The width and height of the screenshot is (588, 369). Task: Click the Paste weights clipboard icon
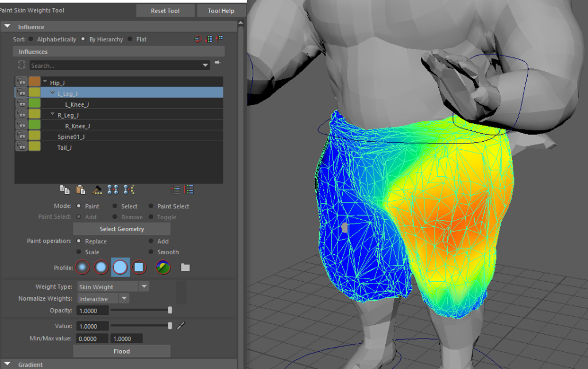(80, 189)
